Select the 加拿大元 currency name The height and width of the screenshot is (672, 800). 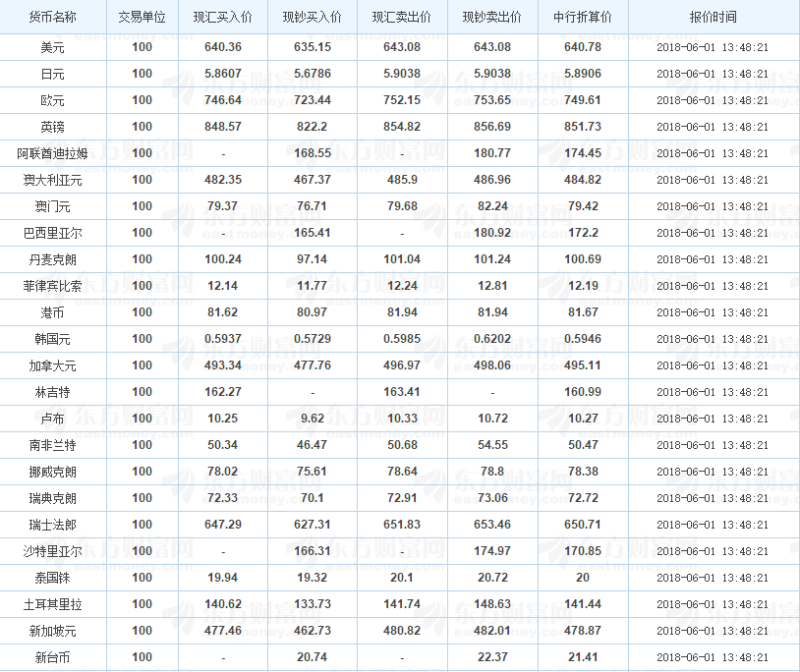(x=52, y=365)
